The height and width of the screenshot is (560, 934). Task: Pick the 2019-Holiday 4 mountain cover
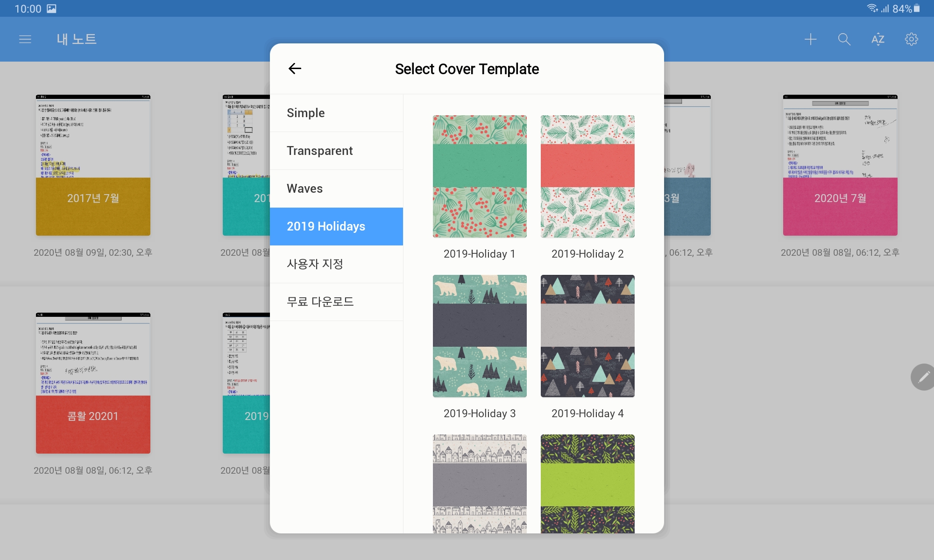coord(587,336)
